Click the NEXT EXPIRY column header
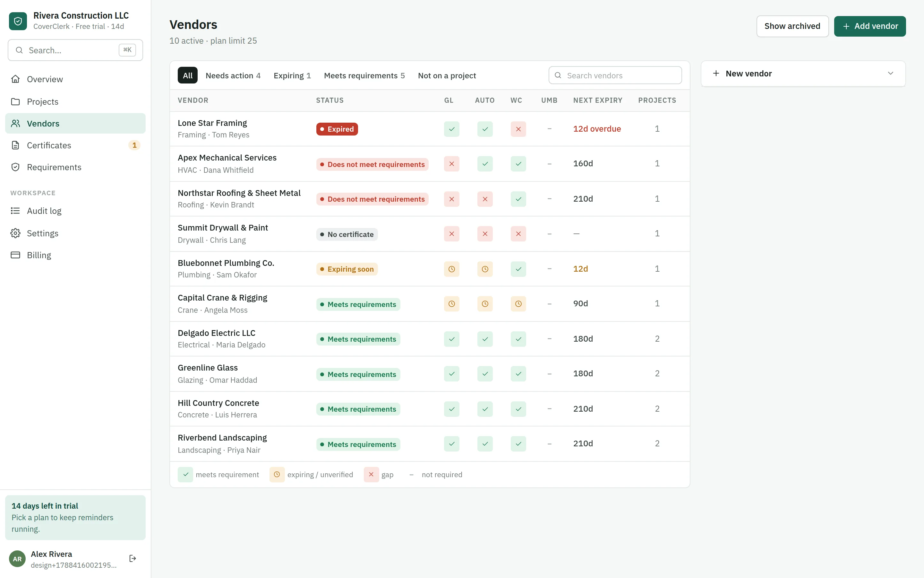 point(597,100)
